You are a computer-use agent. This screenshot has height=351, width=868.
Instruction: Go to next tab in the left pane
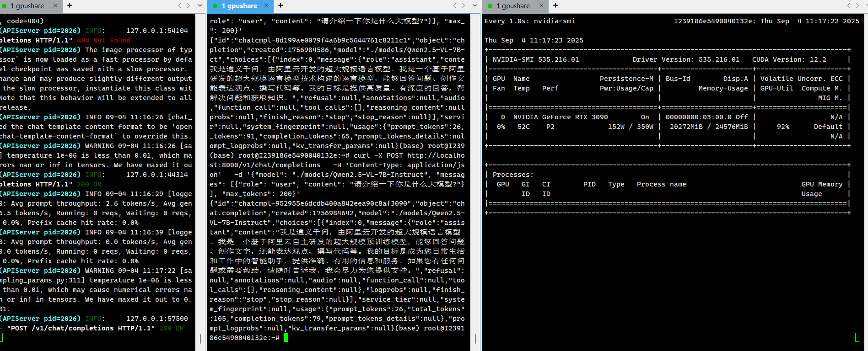[x=189, y=5]
